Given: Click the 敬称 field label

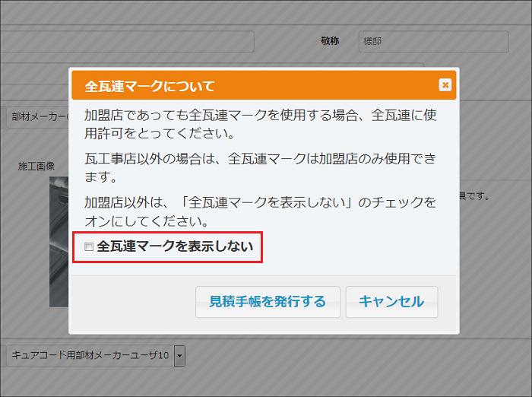Looking at the screenshot, I should (x=331, y=41).
